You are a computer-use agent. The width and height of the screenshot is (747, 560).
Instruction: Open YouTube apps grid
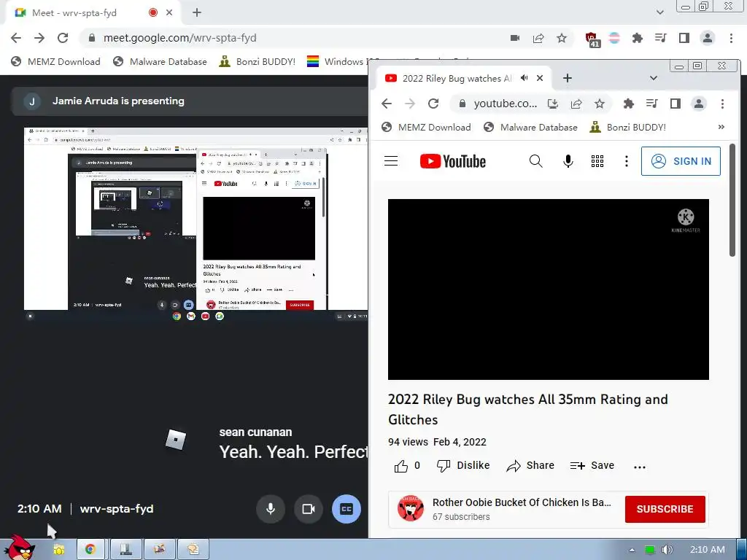click(x=597, y=161)
